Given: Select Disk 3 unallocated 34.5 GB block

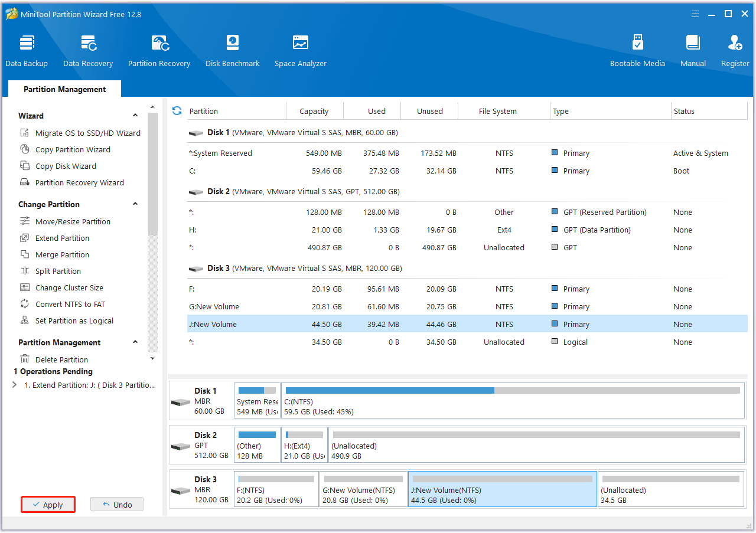Looking at the screenshot, I should coord(672,489).
